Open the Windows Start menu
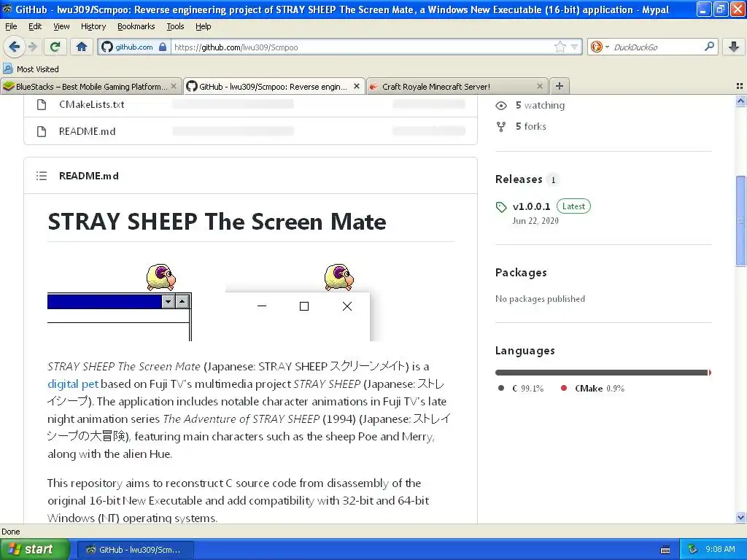Viewport: 747px width, 560px height. click(34, 549)
